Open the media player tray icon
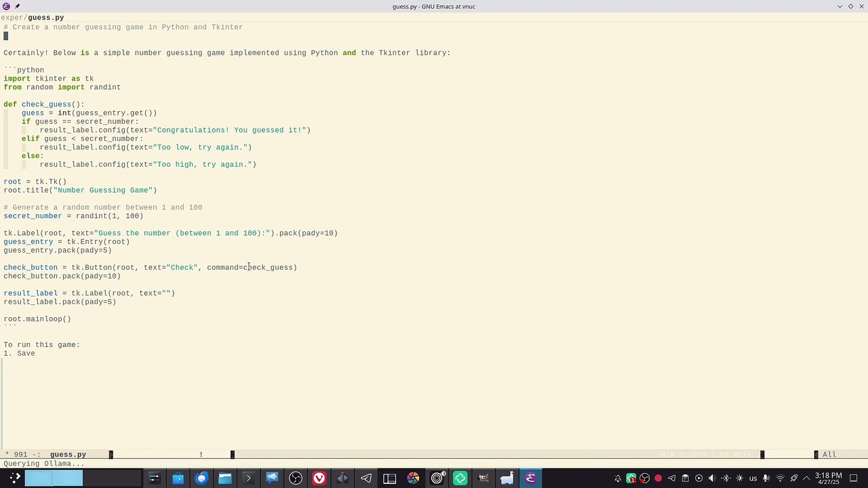This screenshot has height=488, width=868. pos(698,479)
